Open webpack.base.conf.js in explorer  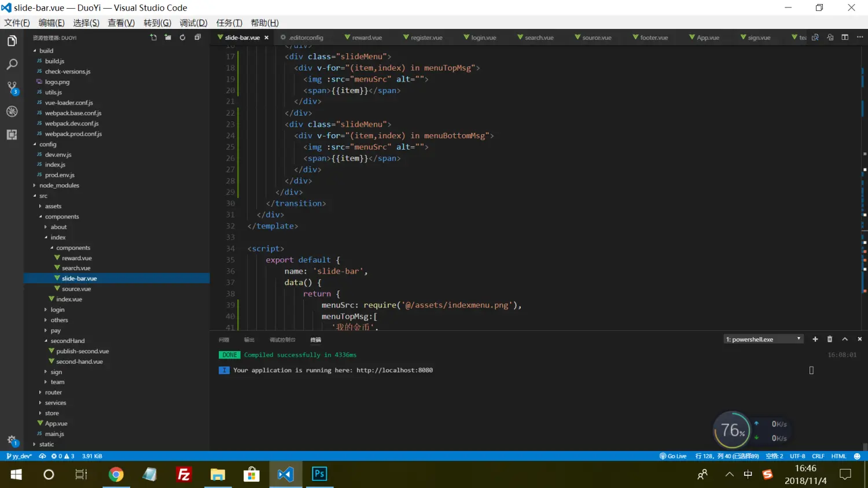coord(73,113)
